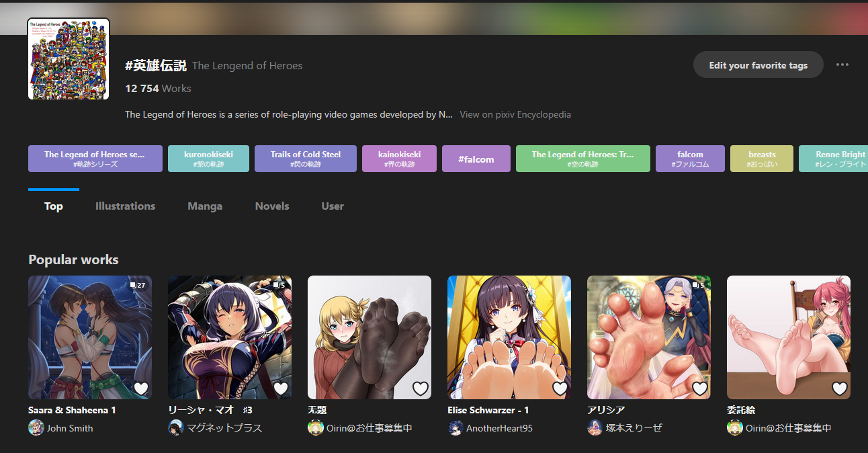Open AnotherHeart95 profile name link
Screen dimensions: 868x453
499,428
